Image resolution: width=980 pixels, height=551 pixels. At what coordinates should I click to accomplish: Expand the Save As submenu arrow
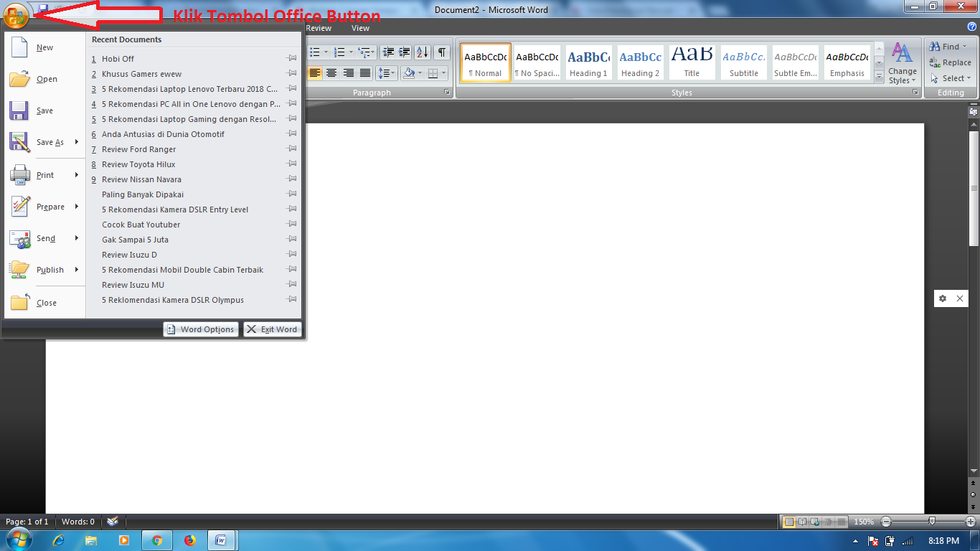tap(77, 142)
